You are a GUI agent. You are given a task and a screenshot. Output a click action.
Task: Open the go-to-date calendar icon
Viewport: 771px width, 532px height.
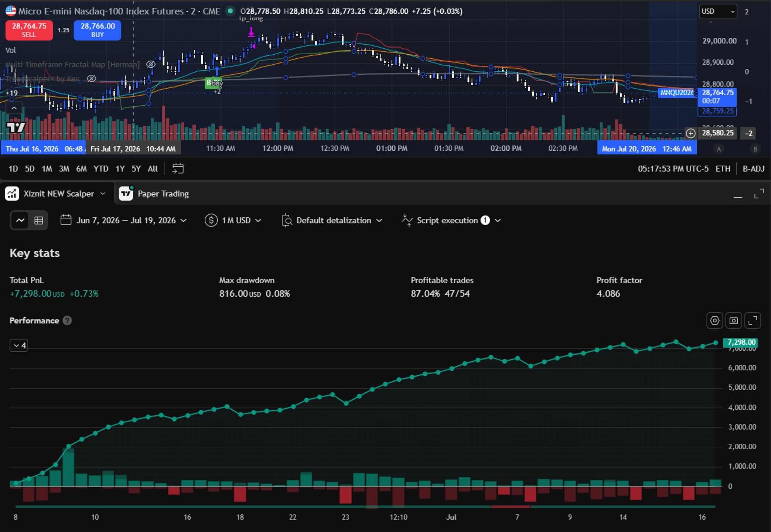178,168
